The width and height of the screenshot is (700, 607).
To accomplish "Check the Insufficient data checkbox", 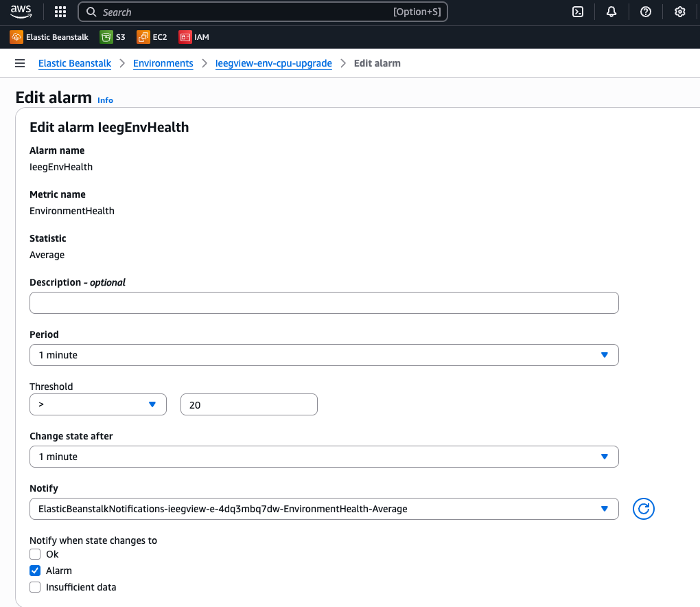I will click(35, 587).
